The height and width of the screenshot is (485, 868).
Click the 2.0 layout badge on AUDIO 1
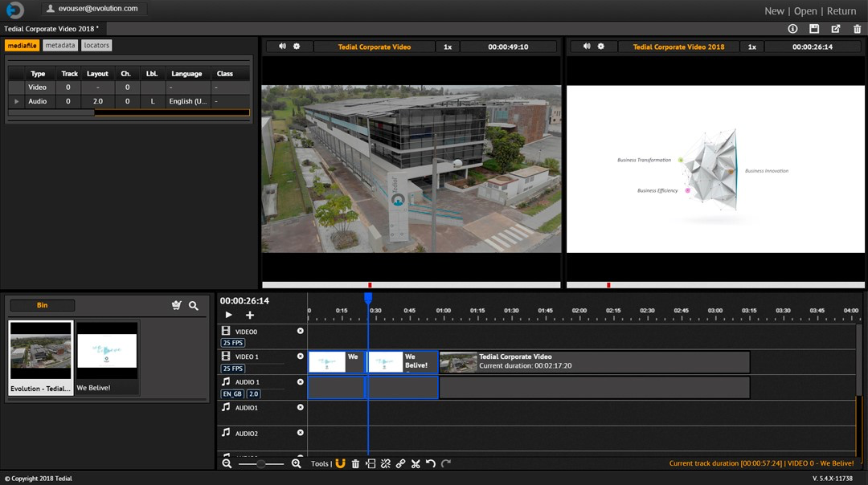[x=253, y=393]
